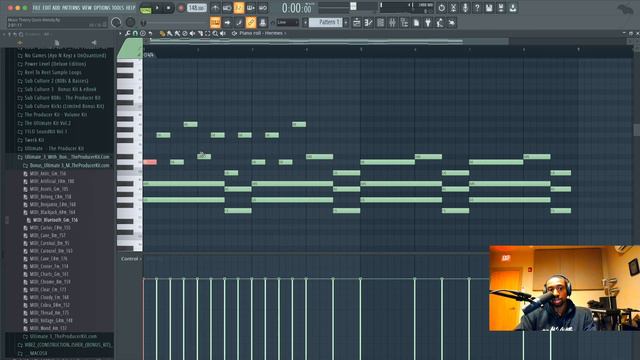Open the pattern options arrow right of Pattern 1
The width and height of the screenshot is (640, 360).
(x=346, y=22)
